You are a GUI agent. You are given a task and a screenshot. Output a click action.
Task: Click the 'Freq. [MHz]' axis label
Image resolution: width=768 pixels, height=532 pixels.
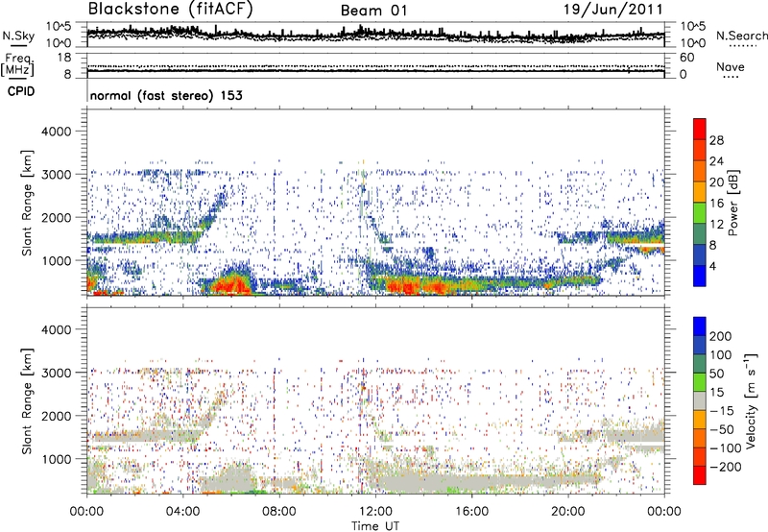(17, 64)
